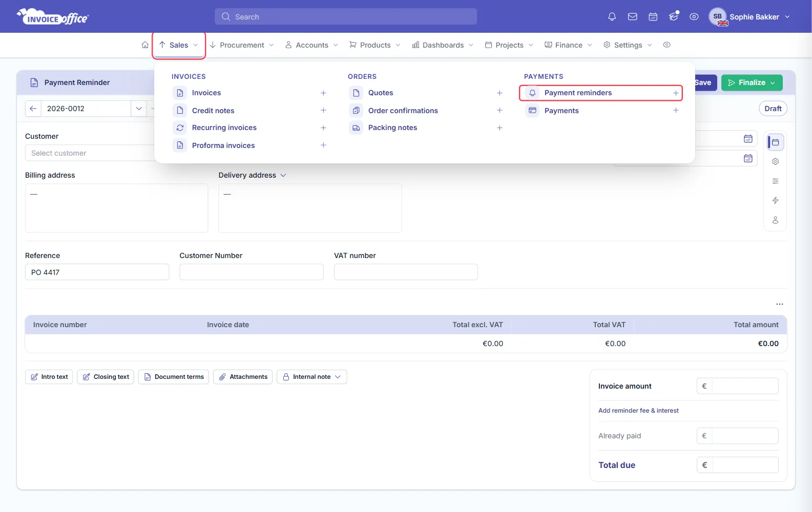This screenshot has height=512, width=812.
Task: Add new invoice with plus icon
Action: pyautogui.click(x=323, y=93)
